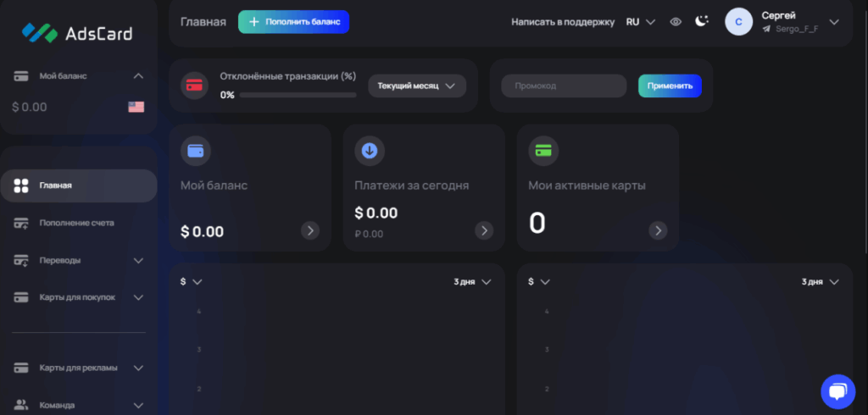Click the US flag currency icon
Screen dimensions: 868x415
pyautogui.click(x=136, y=107)
